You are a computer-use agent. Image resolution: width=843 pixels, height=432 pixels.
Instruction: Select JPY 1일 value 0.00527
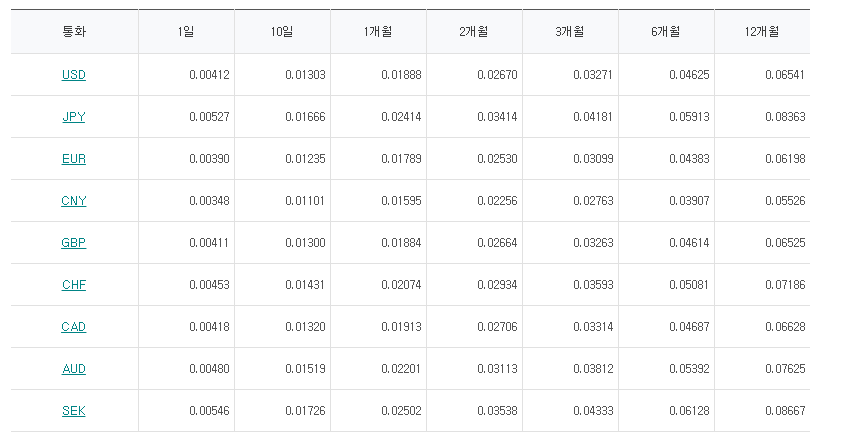pyautogui.click(x=209, y=117)
